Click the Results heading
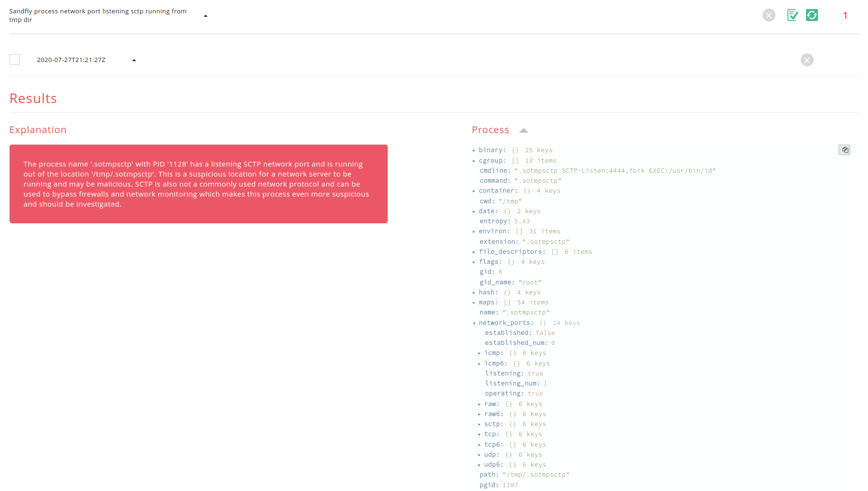This screenshot has height=491, width=868. (x=33, y=98)
